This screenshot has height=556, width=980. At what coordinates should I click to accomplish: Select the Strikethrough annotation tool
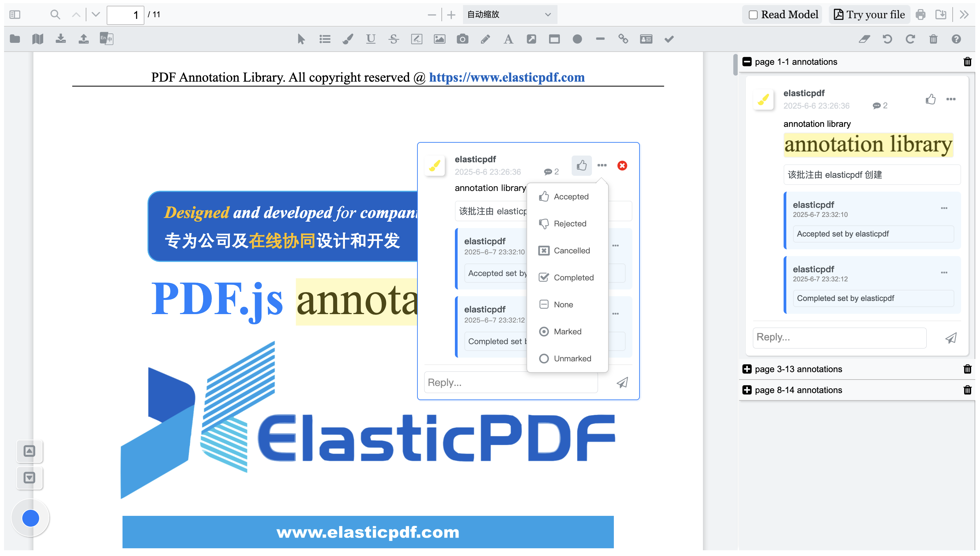[x=393, y=38]
